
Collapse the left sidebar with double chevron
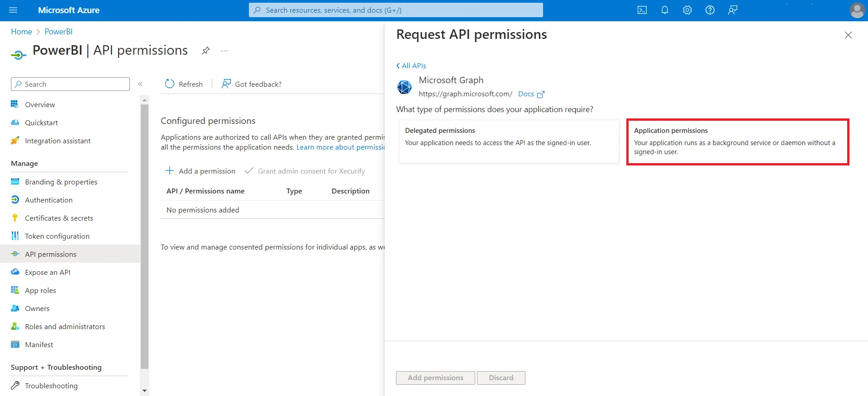(140, 84)
